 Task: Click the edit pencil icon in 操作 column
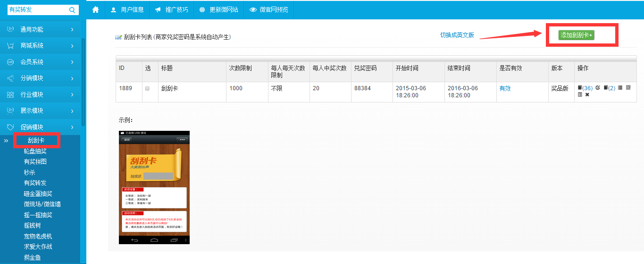pyautogui.click(x=598, y=88)
